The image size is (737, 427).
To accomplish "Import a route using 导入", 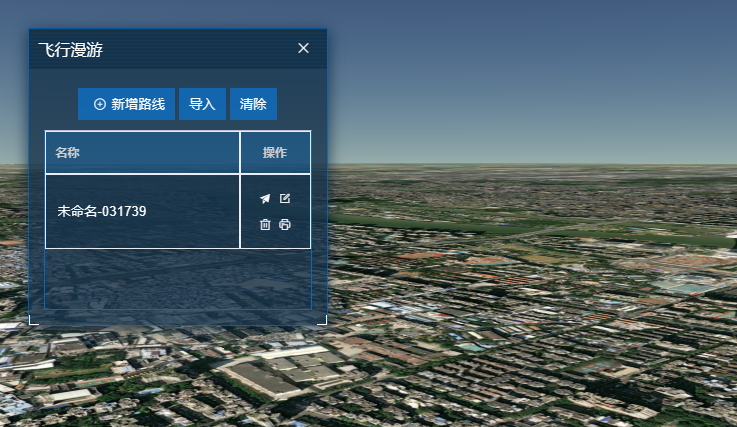I will coord(202,104).
